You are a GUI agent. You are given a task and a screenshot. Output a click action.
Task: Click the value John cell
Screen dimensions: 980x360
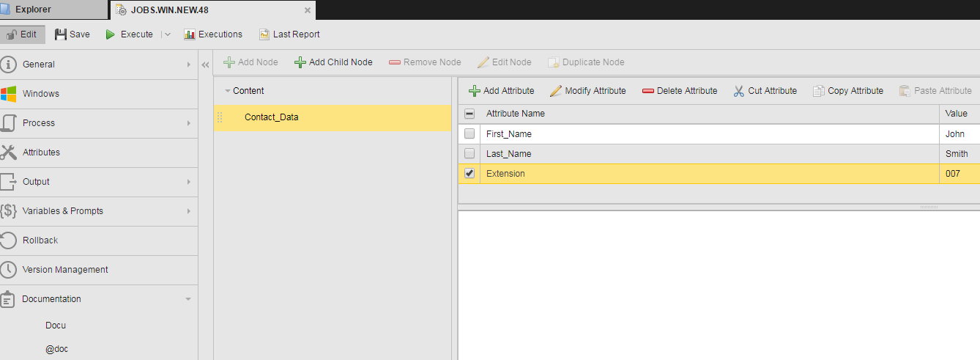tap(959, 134)
